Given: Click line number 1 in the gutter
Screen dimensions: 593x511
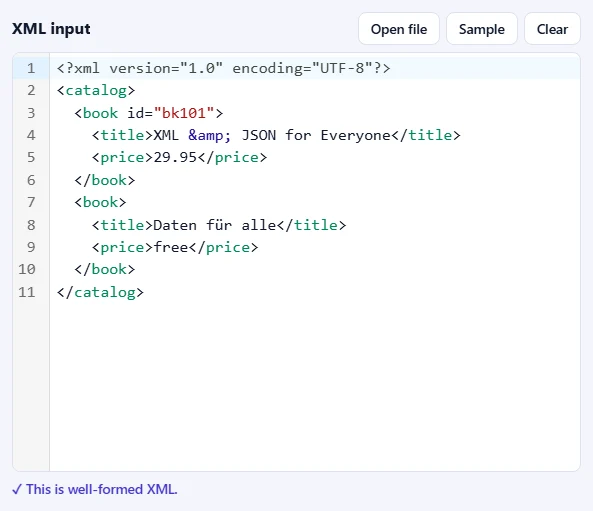Looking at the screenshot, I should (31, 68).
